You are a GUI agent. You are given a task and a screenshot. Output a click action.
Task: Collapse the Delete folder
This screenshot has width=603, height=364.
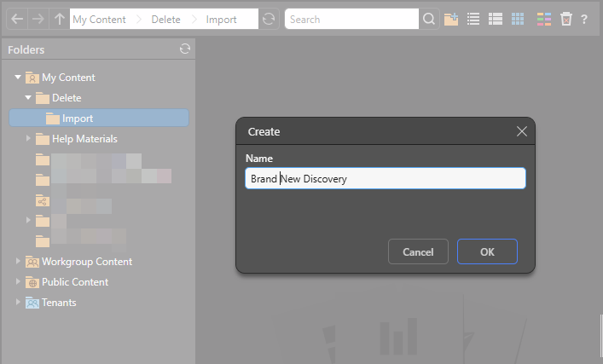click(x=28, y=98)
